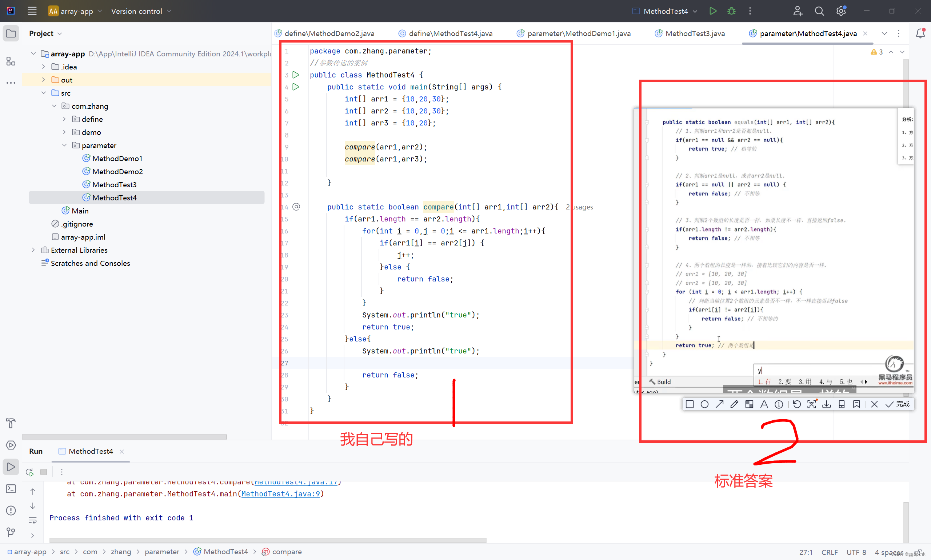Select the arrow annotation tool
This screenshot has width=931, height=560.
pos(719,404)
